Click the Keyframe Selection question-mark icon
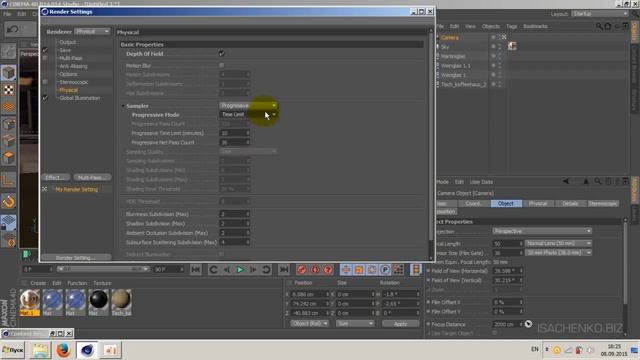Viewport: 640px width, 360px height. coord(328,269)
